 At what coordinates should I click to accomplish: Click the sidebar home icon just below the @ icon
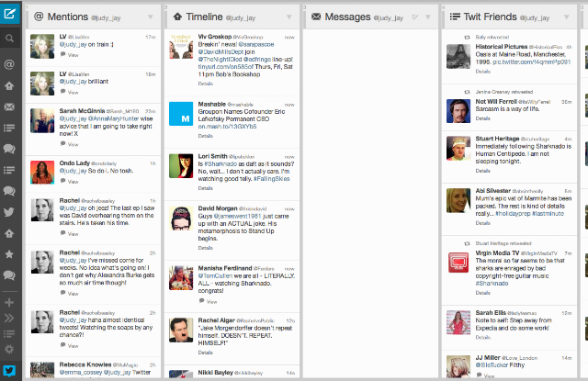click(9, 85)
